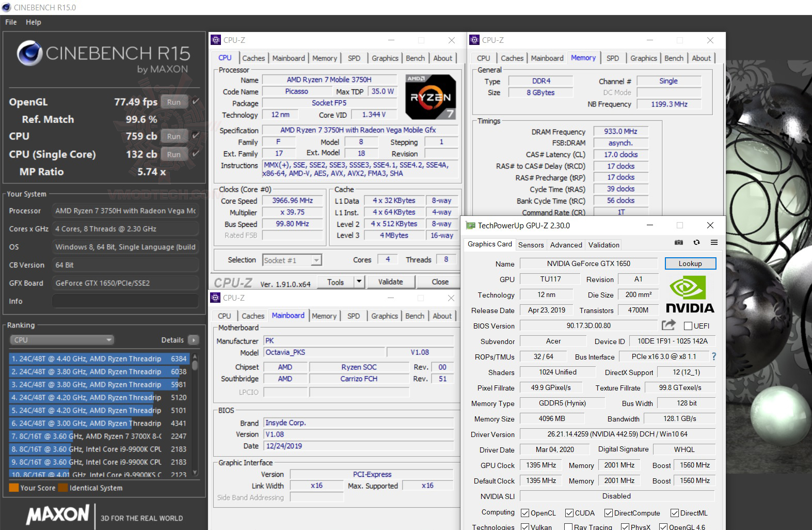The height and width of the screenshot is (530, 812).
Task: Click the Processor name field in Cinebench
Action: pyautogui.click(x=125, y=211)
